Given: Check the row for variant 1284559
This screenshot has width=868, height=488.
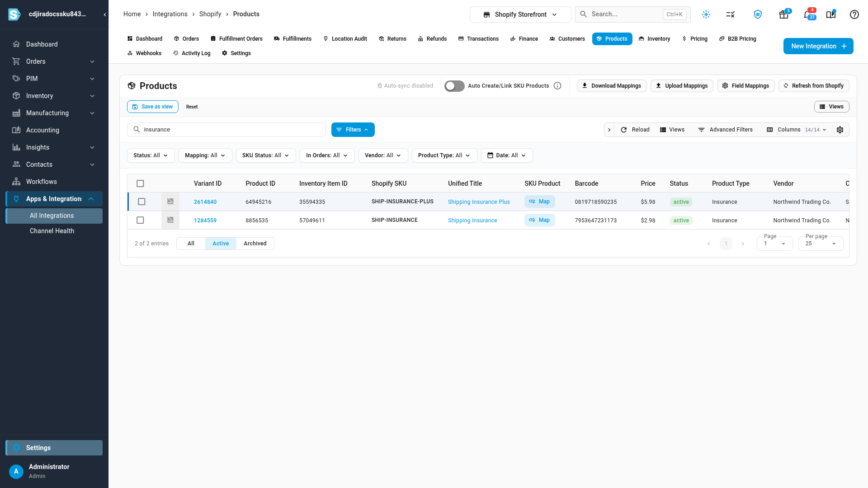Looking at the screenshot, I should pos(140,220).
